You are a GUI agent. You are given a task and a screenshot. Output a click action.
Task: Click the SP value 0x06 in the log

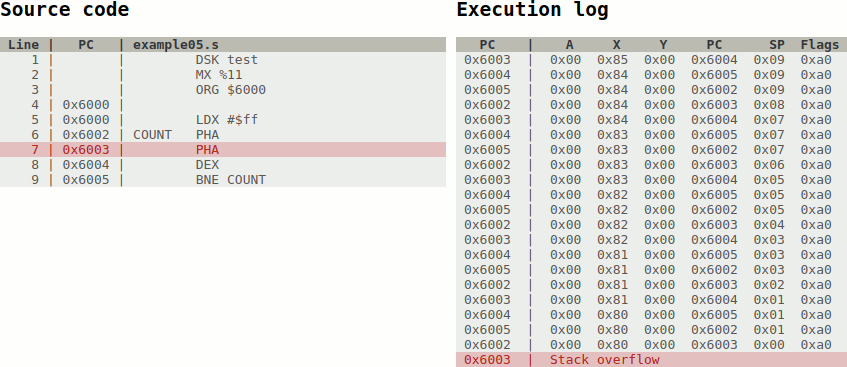[x=769, y=165]
